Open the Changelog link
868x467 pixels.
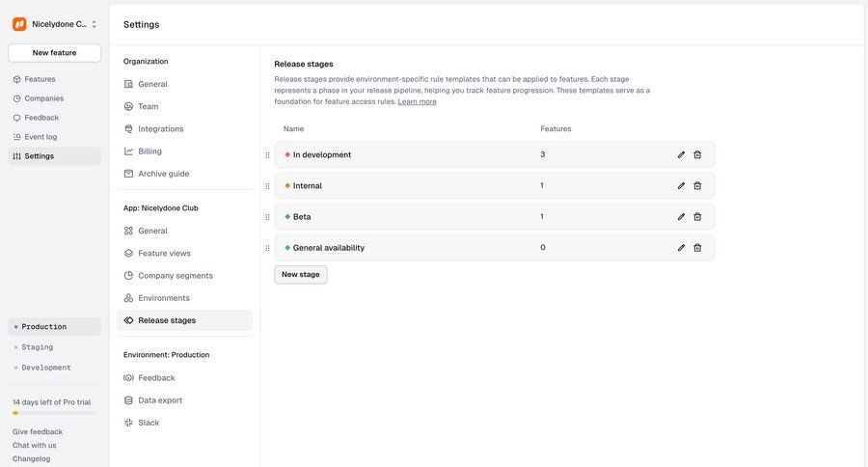(x=31, y=458)
